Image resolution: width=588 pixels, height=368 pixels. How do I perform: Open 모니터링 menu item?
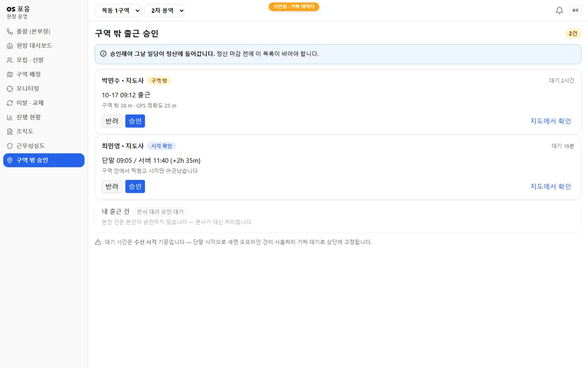(x=44, y=88)
